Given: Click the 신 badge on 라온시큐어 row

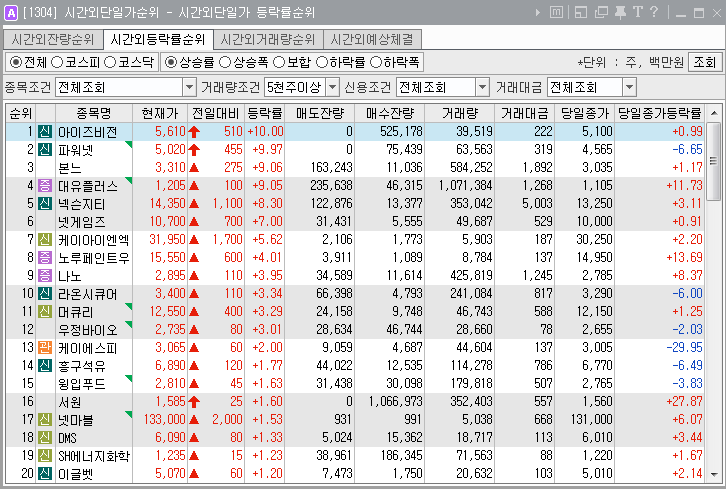Looking at the screenshot, I should pyautogui.click(x=45, y=294).
